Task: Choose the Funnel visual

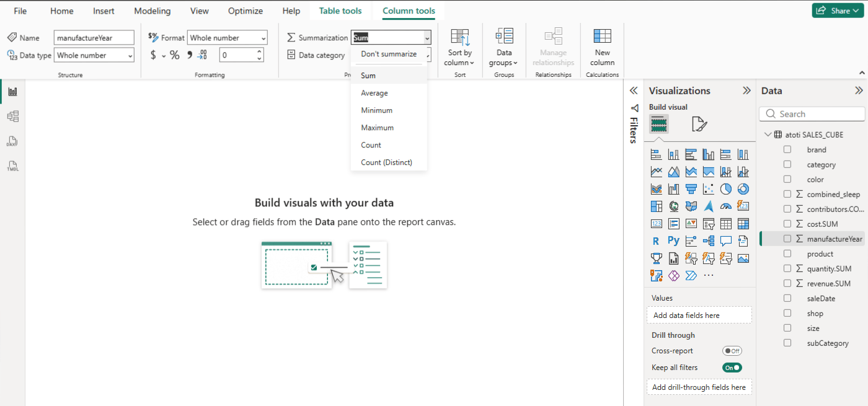Action: tap(691, 189)
